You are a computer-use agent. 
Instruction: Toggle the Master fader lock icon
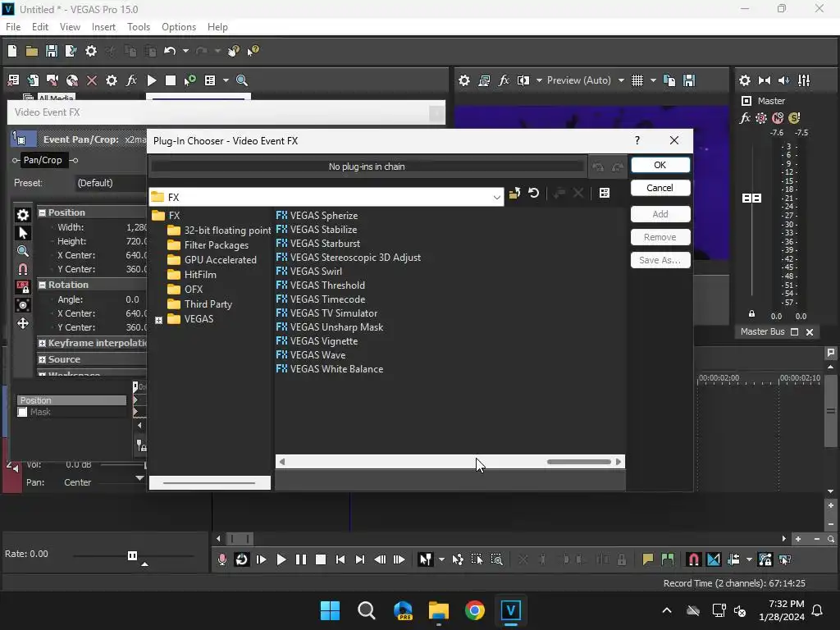coord(751,314)
